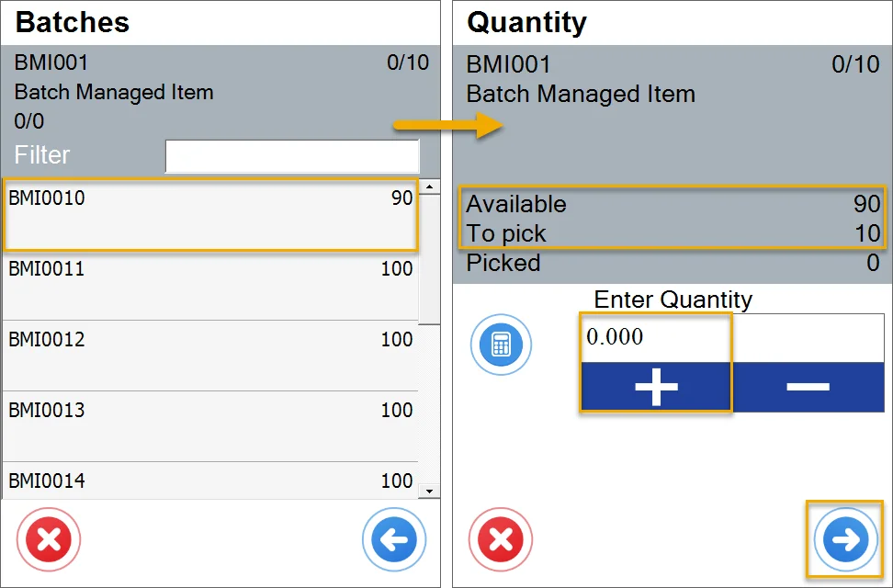893x588 pixels.
Task: Proceed with the blue right arrow button
Action: click(844, 539)
